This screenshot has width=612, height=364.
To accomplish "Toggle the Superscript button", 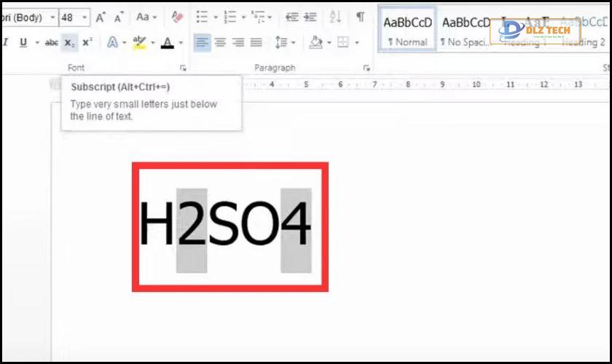I will click(x=87, y=42).
